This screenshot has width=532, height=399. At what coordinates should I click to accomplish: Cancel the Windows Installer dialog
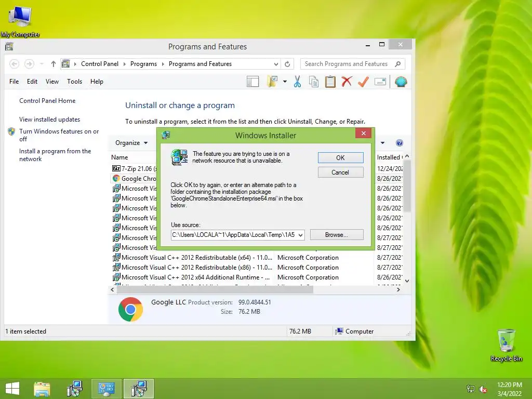(x=340, y=172)
